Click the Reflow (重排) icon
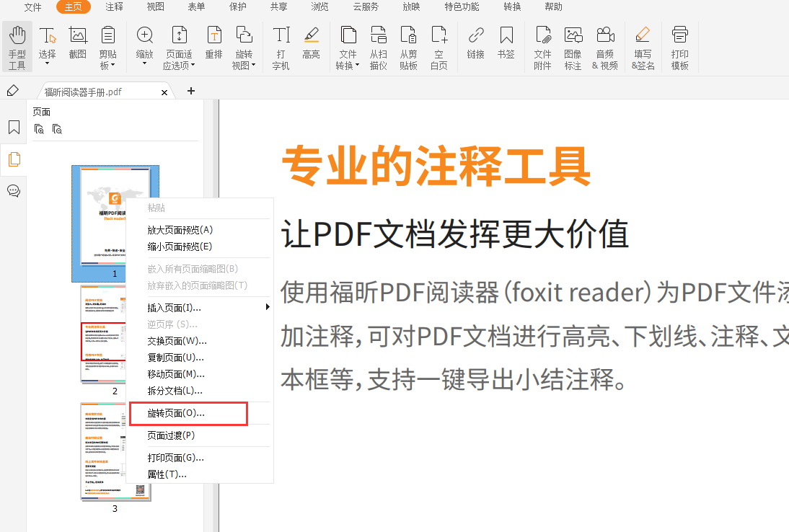789x532 pixels. pos(214,43)
